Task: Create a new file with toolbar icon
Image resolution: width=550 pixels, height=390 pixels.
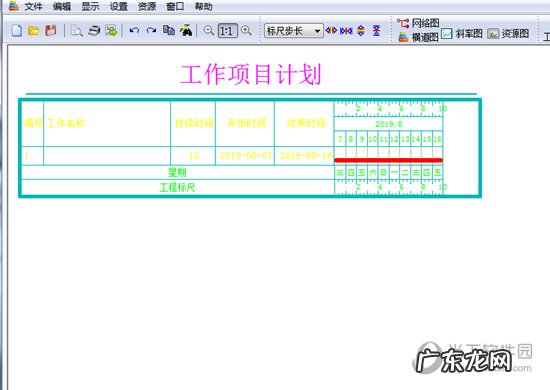Action: point(16,31)
